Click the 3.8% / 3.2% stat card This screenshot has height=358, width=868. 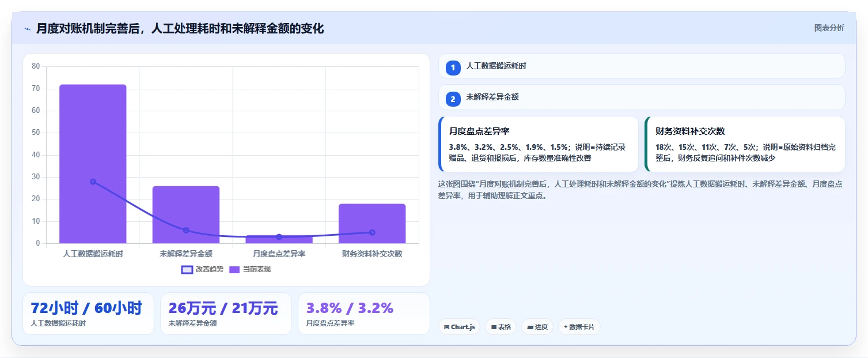(x=363, y=314)
